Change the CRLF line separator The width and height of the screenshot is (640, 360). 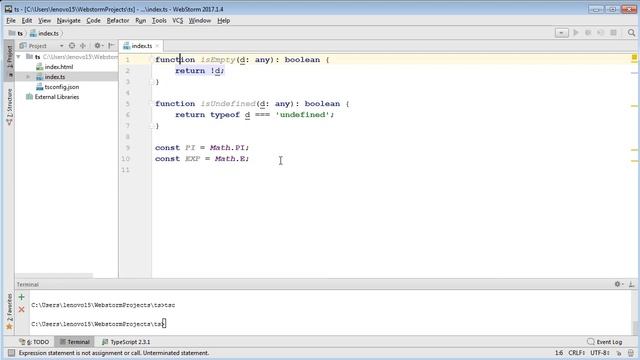[x=577, y=353]
